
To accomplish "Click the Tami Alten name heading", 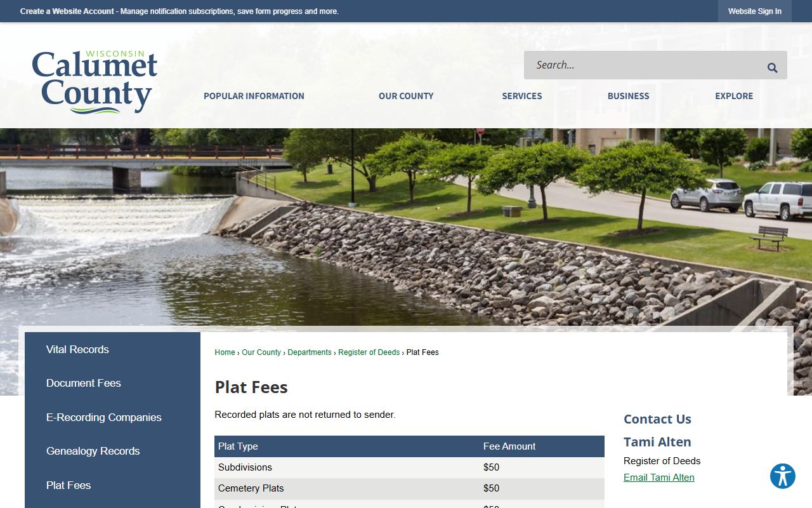I will click(657, 442).
